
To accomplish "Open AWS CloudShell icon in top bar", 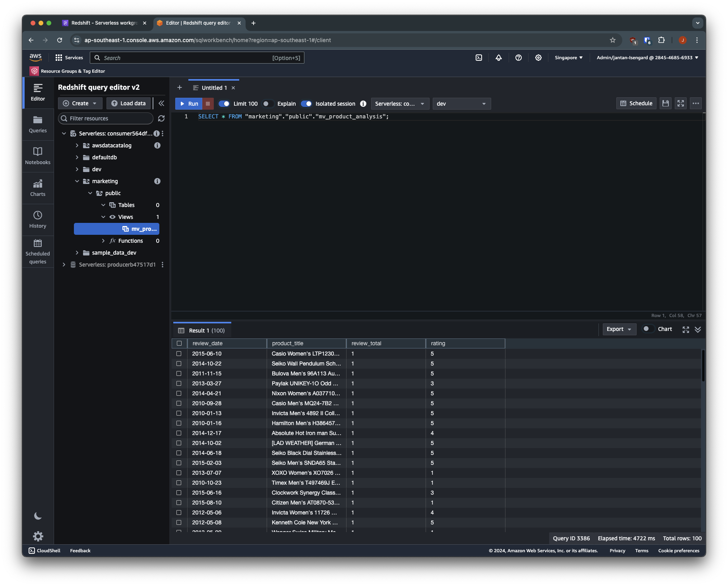I will tap(479, 58).
